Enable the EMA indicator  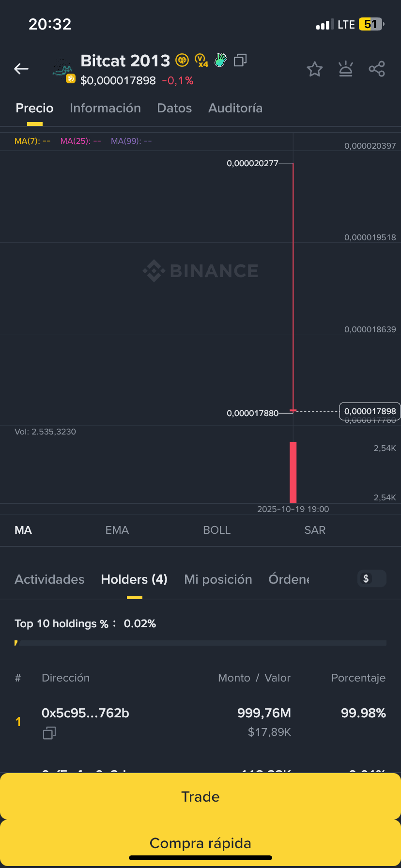pyautogui.click(x=117, y=530)
